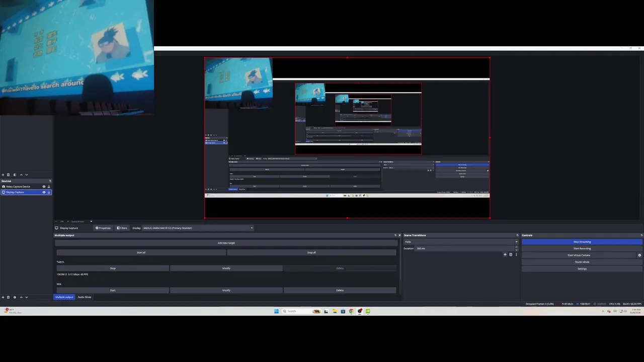644x362 pixels.
Task: Increase transition duration with up stepper
Action: (517, 247)
